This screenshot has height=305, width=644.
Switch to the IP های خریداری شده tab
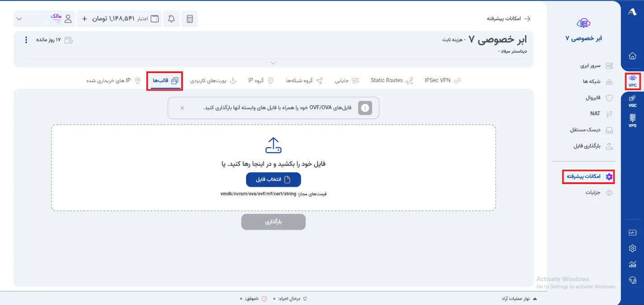113,80
